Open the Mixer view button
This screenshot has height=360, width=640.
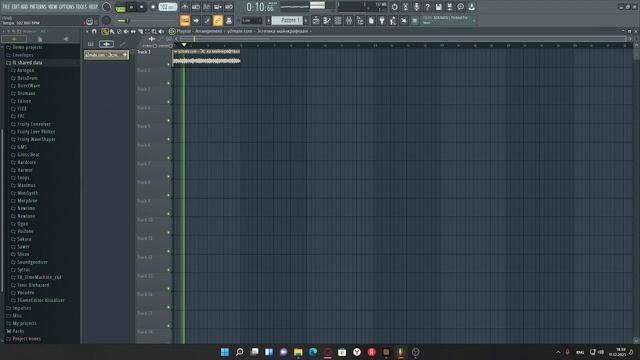tap(349, 20)
